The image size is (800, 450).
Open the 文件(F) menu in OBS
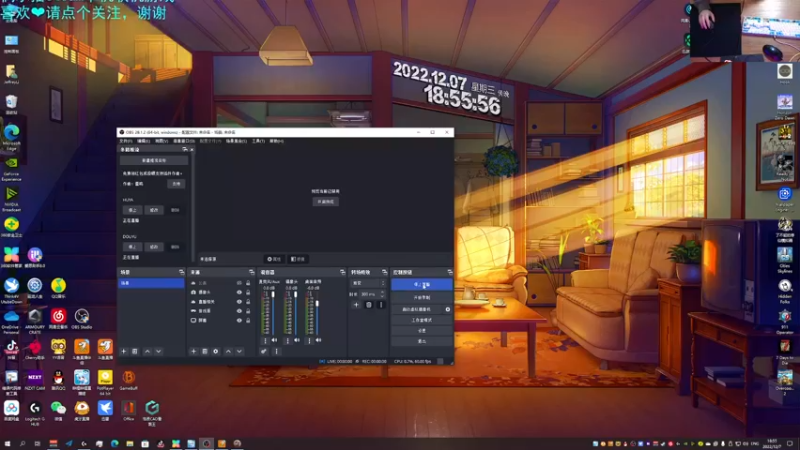point(126,141)
